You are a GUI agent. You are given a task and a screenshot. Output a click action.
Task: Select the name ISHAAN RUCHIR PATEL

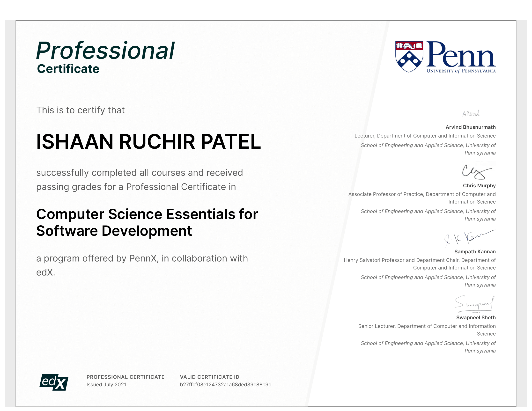coord(148,141)
